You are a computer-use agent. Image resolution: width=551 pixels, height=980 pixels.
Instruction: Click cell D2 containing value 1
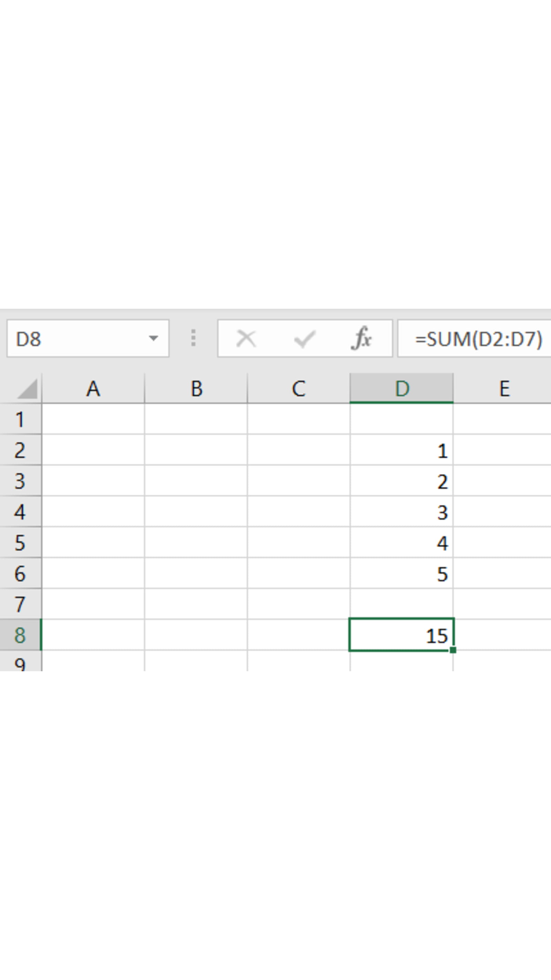pyautogui.click(x=402, y=450)
